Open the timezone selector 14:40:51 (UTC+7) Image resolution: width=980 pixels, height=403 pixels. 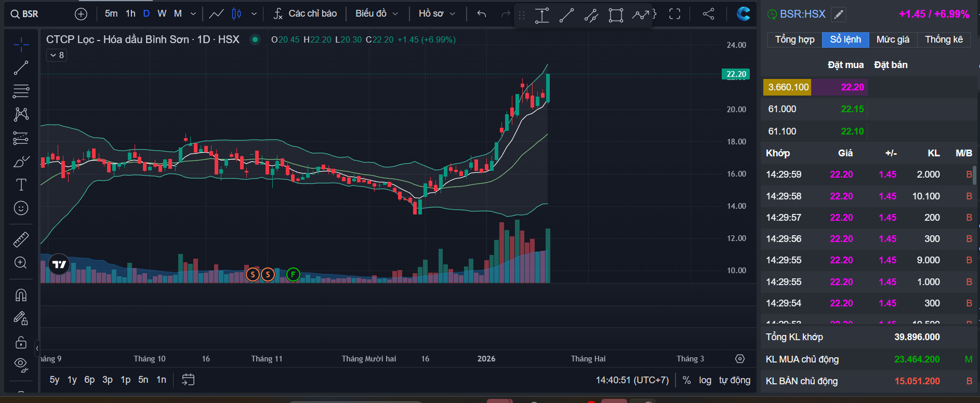point(632,380)
